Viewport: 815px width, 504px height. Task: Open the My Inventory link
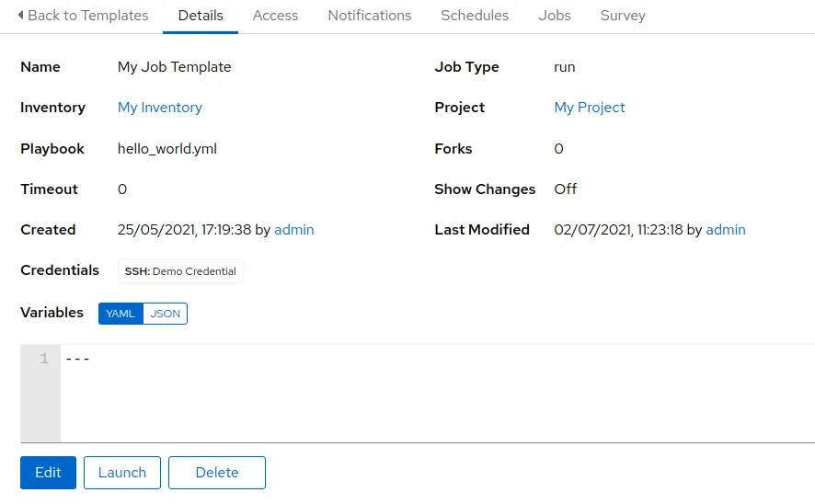click(160, 108)
